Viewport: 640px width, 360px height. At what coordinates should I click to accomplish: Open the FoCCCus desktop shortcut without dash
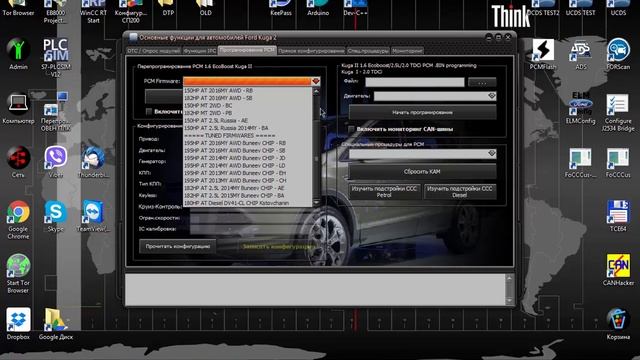click(x=618, y=162)
